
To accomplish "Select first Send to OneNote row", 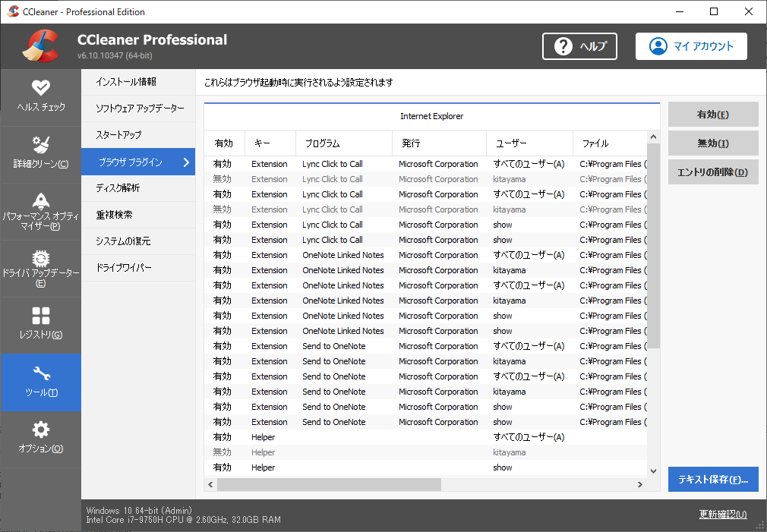I will coord(425,346).
